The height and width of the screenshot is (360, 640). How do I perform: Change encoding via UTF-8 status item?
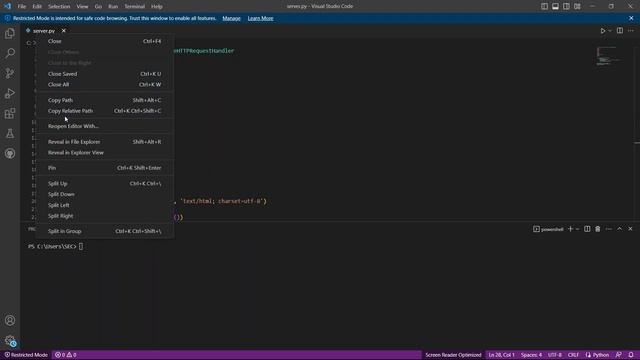point(555,355)
